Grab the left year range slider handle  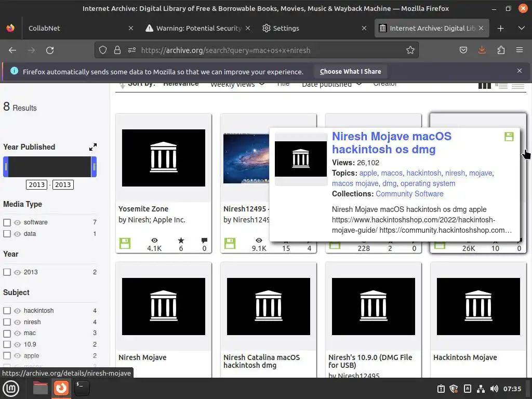pyautogui.click(x=6, y=167)
